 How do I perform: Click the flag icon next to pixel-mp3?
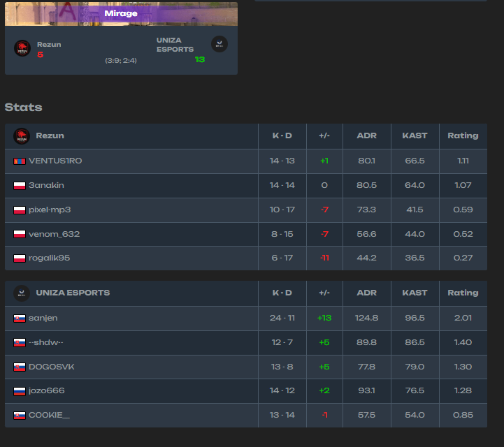[20, 210]
